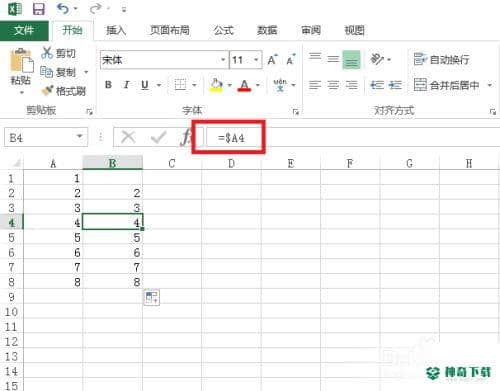Open the 文件 File tab
The image size is (500, 391).
click(24, 30)
